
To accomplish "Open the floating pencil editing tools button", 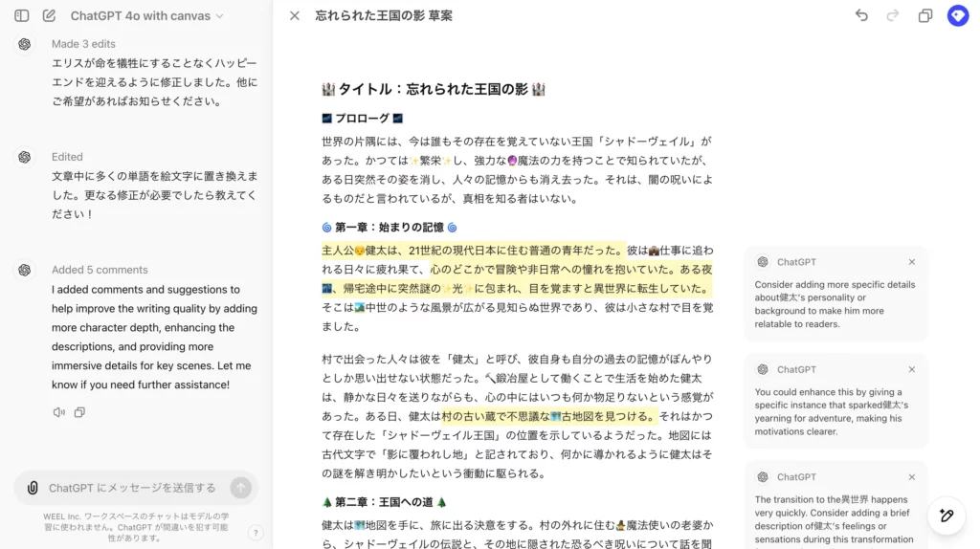I will tap(947, 516).
